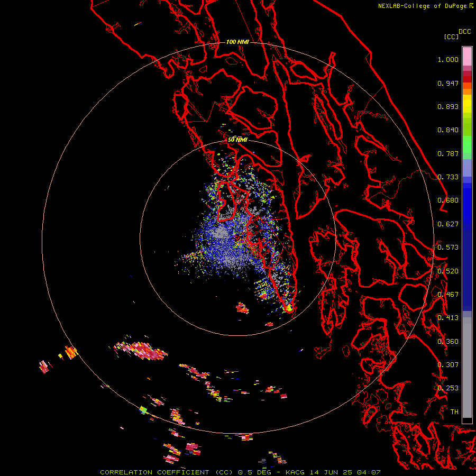Click the 0.467 scale value
This screenshot has width=476, height=476.
point(448,295)
